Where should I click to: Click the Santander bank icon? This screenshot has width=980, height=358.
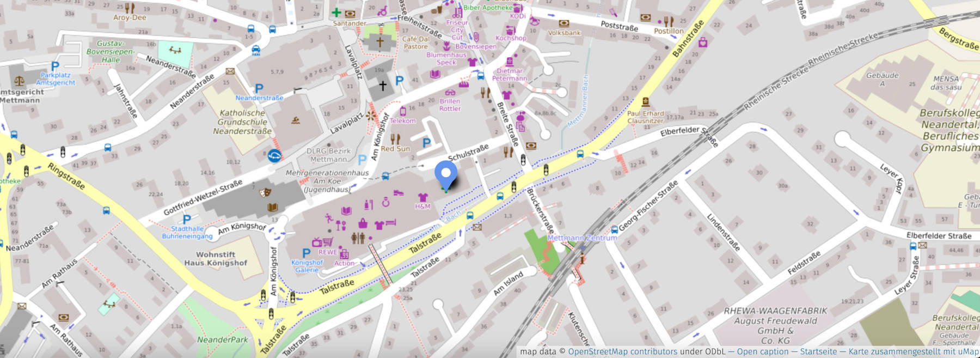click(350, 14)
